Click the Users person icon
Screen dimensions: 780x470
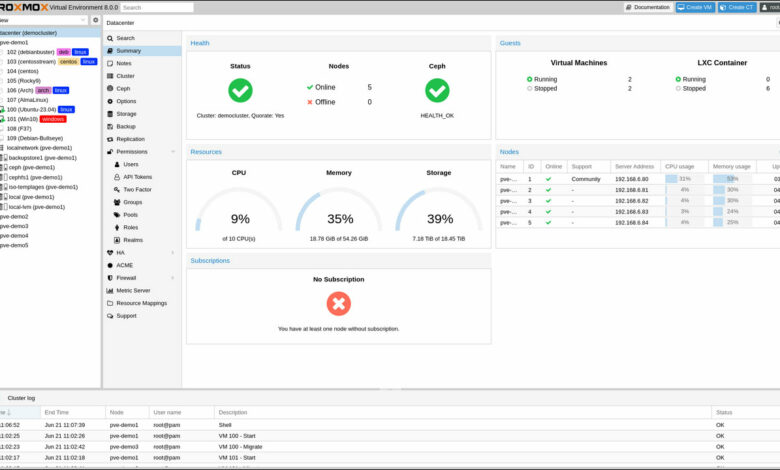pyautogui.click(x=117, y=165)
